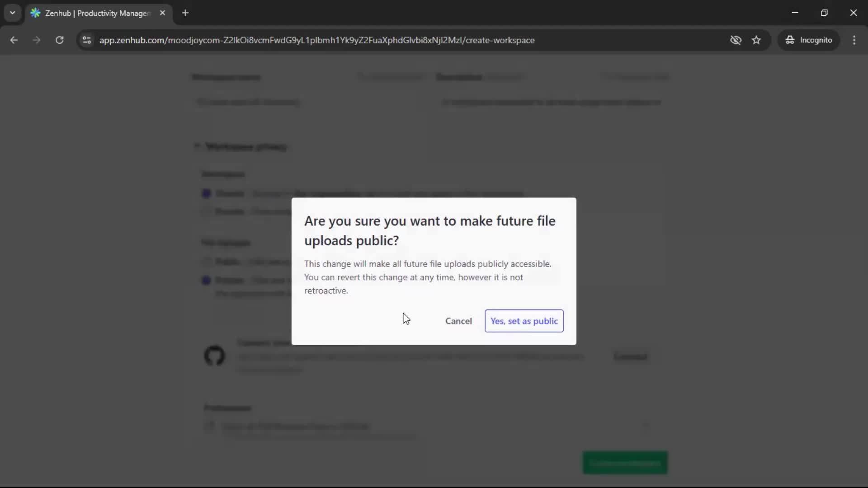Click the GitHub logo on the workspace form
This screenshot has height=488, width=868.
click(214, 356)
